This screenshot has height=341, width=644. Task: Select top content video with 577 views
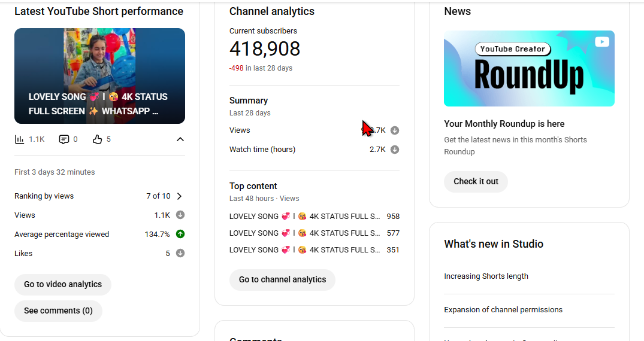[x=304, y=233]
